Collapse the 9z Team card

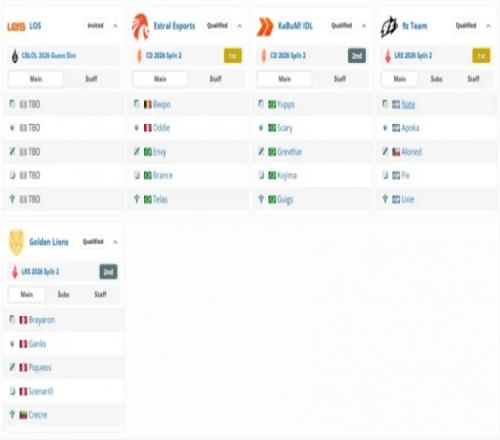[488, 26]
